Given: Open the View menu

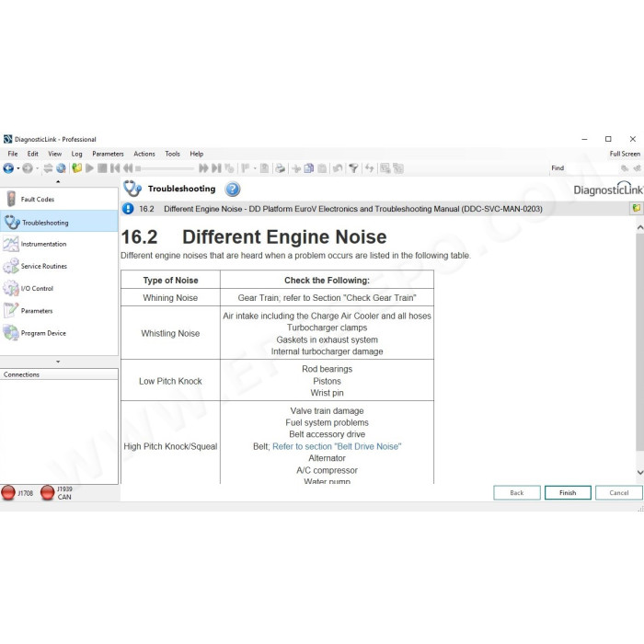Looking at the screenshot, I should (x=54, y=154).
